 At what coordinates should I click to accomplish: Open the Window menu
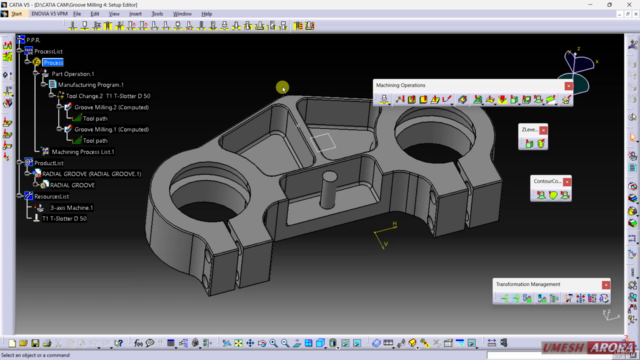click(182, 14)
